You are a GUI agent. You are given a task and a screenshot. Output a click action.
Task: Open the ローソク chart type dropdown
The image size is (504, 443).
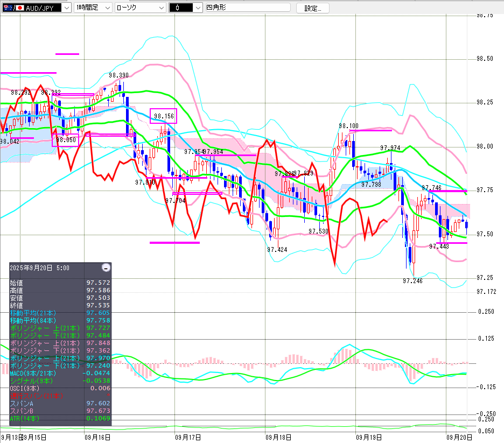pyautogui.click(x=160, y=8)
